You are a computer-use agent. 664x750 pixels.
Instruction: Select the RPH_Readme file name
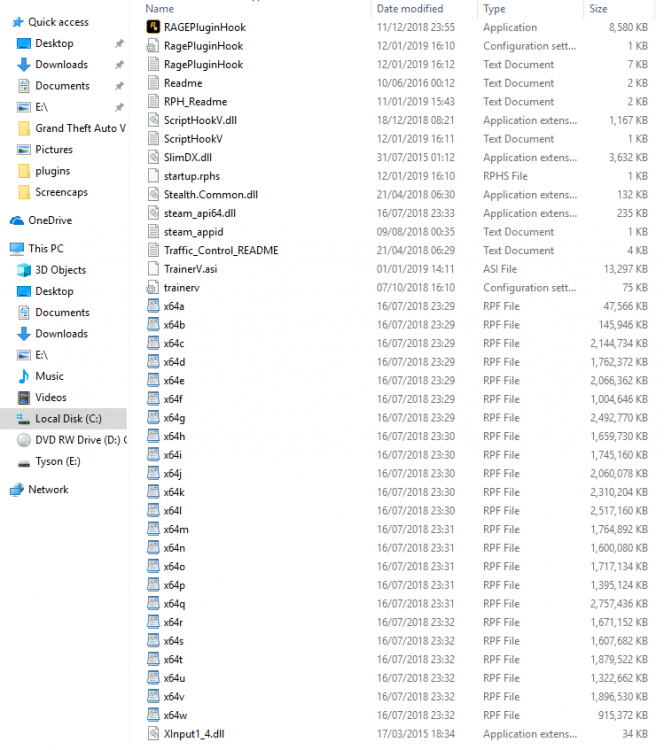click(x=195, y=101)
